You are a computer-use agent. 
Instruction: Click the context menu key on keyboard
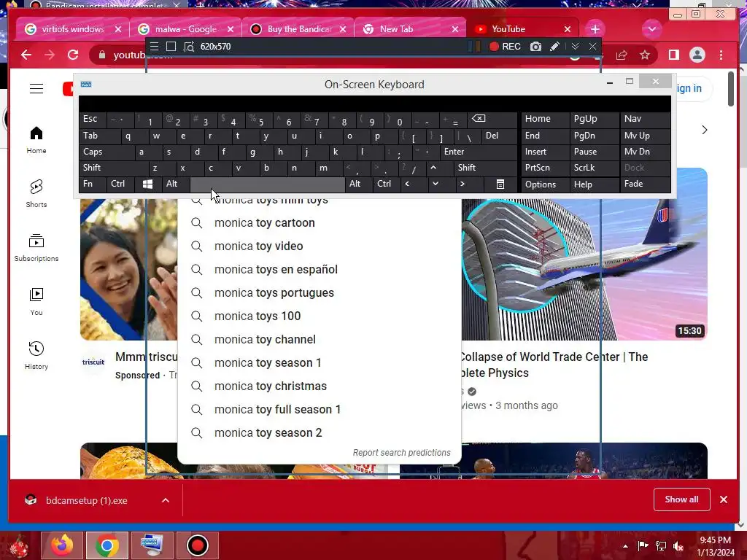[x=500, y=184]
